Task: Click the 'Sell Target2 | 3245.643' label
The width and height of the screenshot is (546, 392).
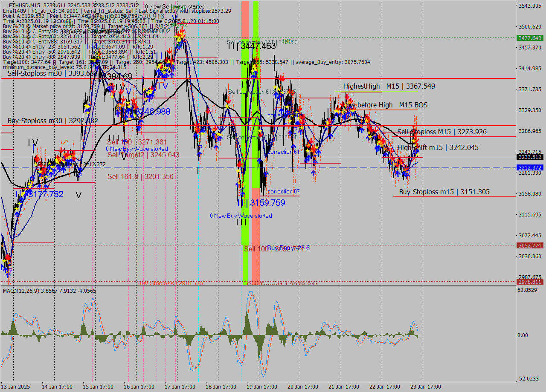Action: pos(143,155)
